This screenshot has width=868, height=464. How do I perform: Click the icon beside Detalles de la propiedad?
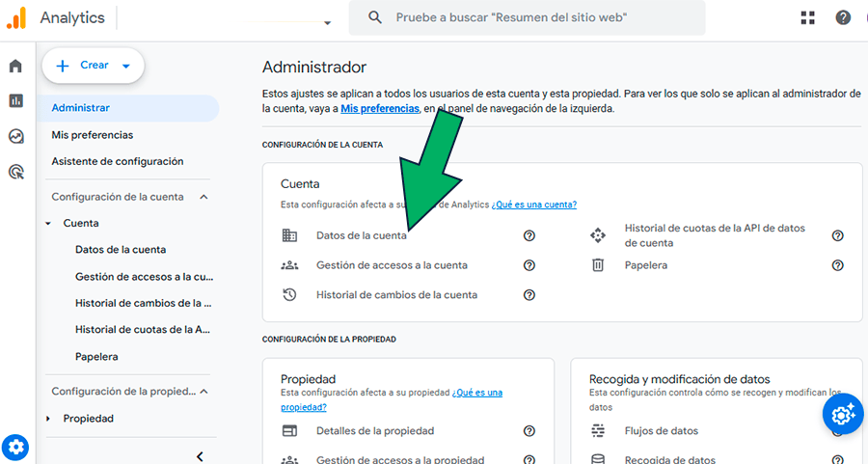coord(289,431)
